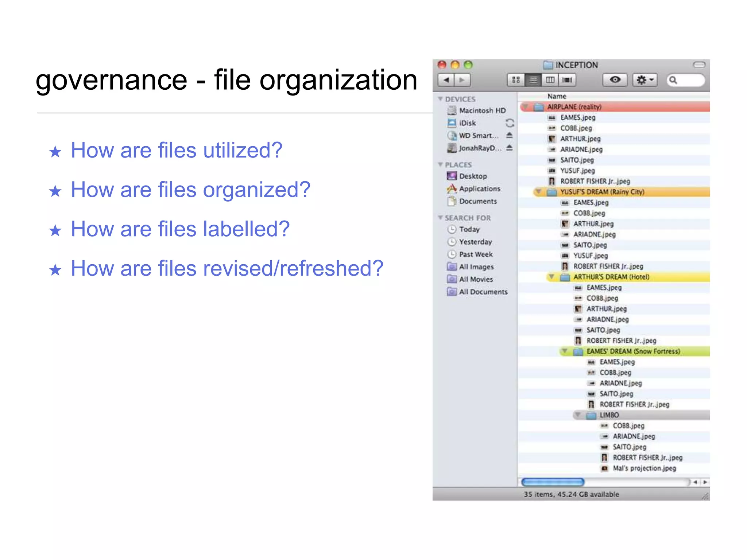Select ARTHUR.jpeg under AIRPLANE folder
747x560 pixels.
[574, 139]
